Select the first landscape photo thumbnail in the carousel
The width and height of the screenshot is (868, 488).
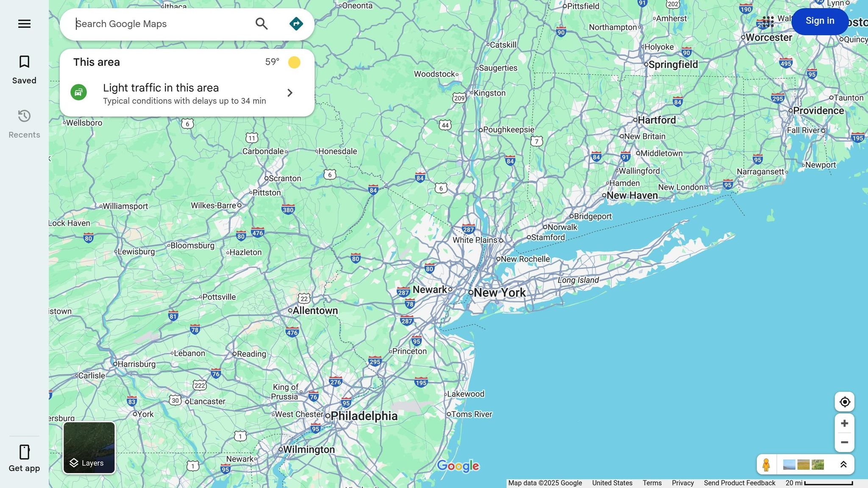coord(789,464)
